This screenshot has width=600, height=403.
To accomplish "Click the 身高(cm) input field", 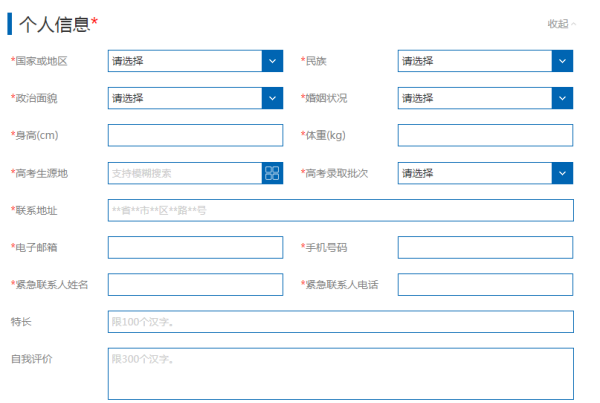I will (x=195, y=136).
